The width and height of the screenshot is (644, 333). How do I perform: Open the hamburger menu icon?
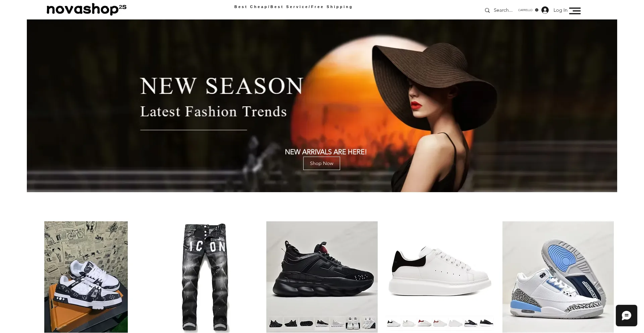click(x=575, y=11)
